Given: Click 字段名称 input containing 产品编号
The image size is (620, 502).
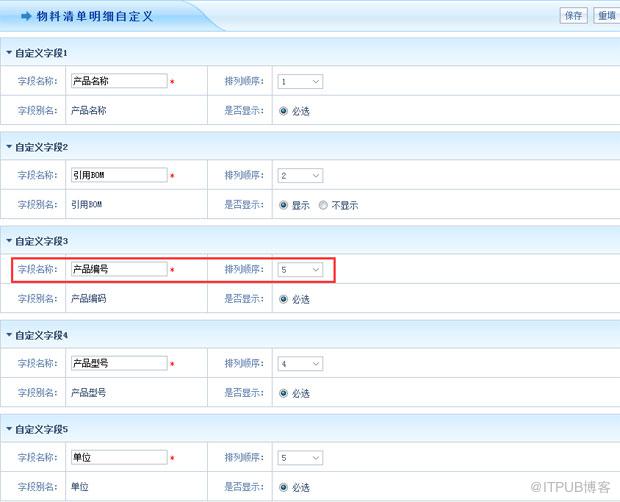Looking at the screenshot, I should [x=119, y=269].
